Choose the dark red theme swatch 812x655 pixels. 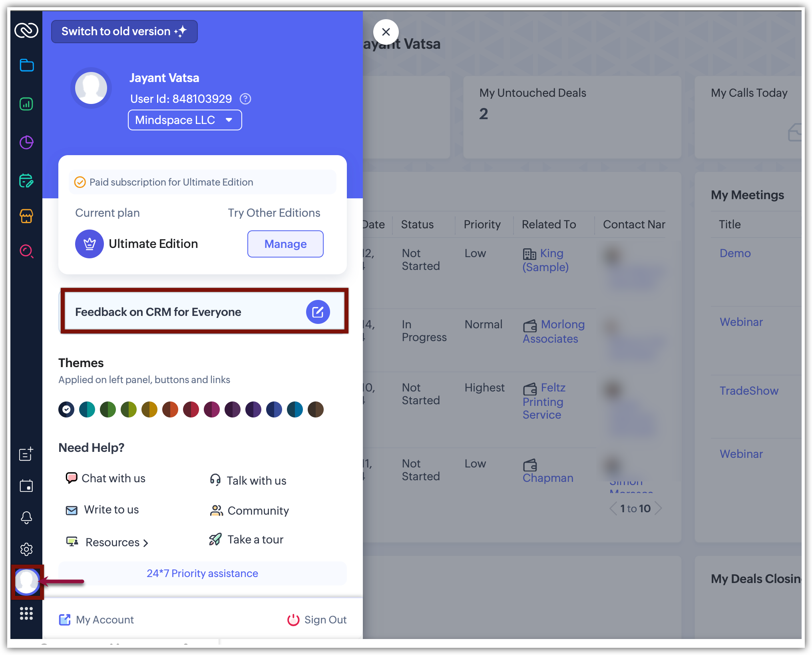click(191, 409)
